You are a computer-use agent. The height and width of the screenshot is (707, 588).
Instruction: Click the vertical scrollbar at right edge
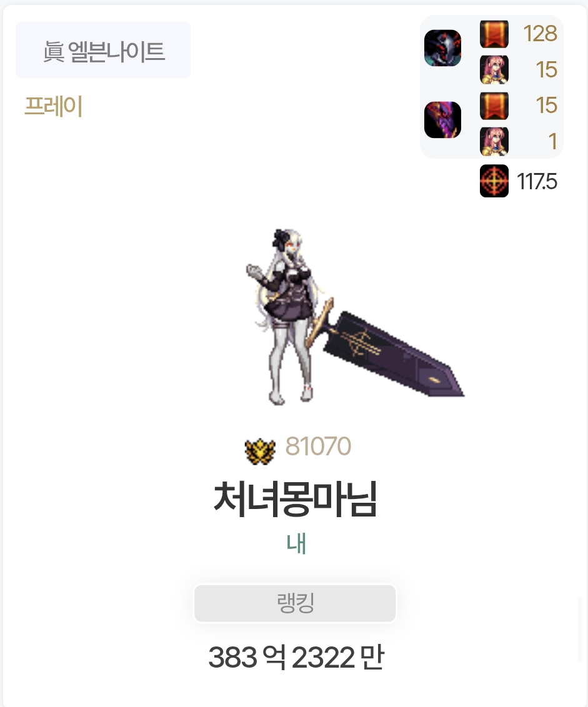(x=581, y=629)
